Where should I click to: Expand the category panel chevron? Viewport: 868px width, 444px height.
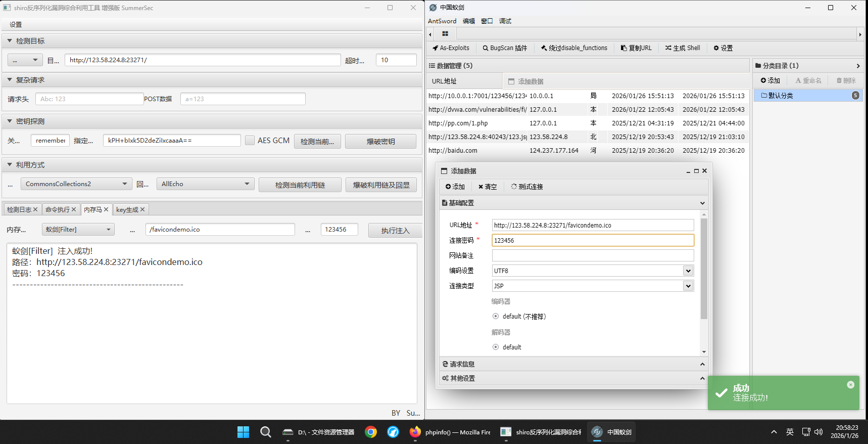(x=858, y=66)
